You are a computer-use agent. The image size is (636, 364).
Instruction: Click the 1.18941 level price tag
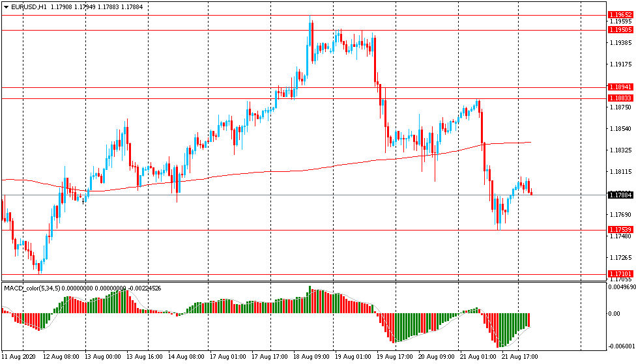(x=620, y=87)
